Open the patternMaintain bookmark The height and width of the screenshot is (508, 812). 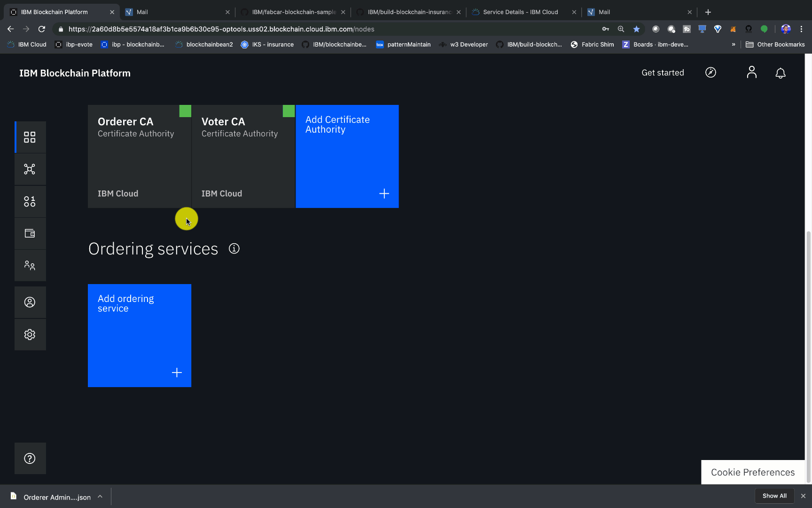pos(403,45)
